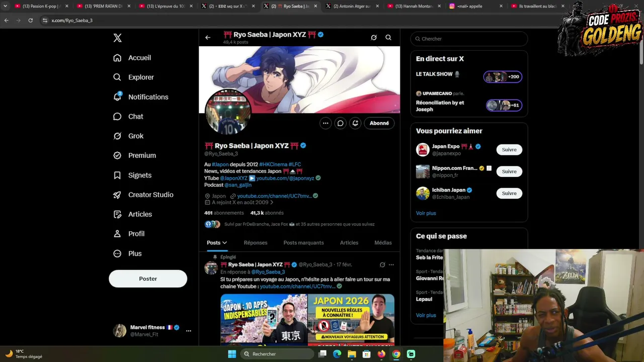Viewport: 644px width, 362px height.
Task: Click 'Voir plus' under Vous pourriez aimer
Action: coord(426,213)
